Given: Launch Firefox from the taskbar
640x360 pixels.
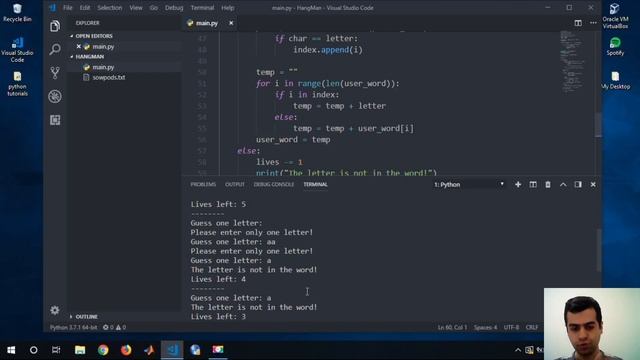Looking at the screenshot, I should point(126,350).
